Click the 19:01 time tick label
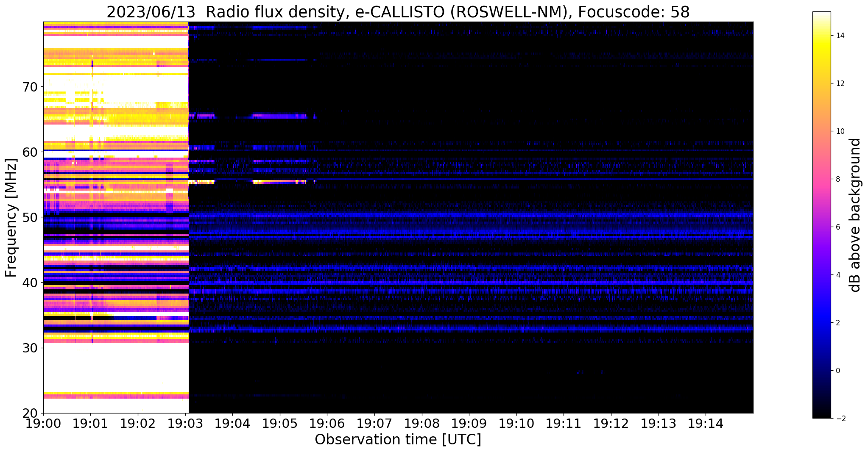The image size is (868, 452). point(90,423)
